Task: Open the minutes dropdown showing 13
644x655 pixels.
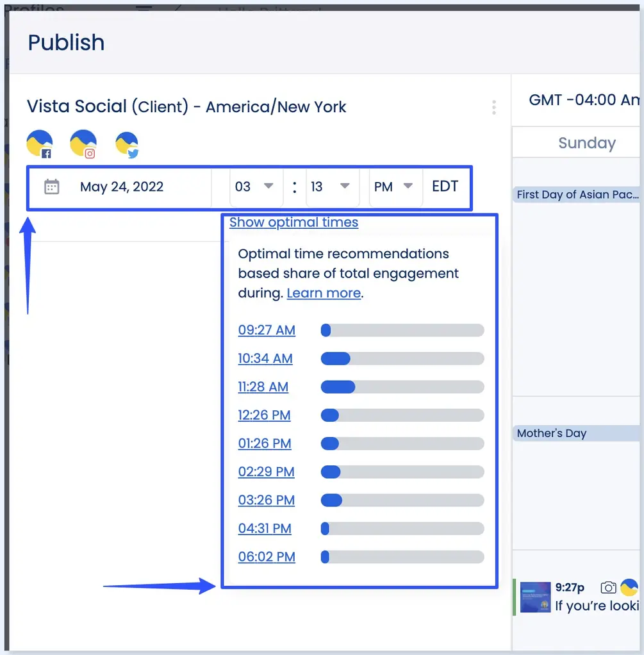Action: pyautogui.click(x=329, y=187)
